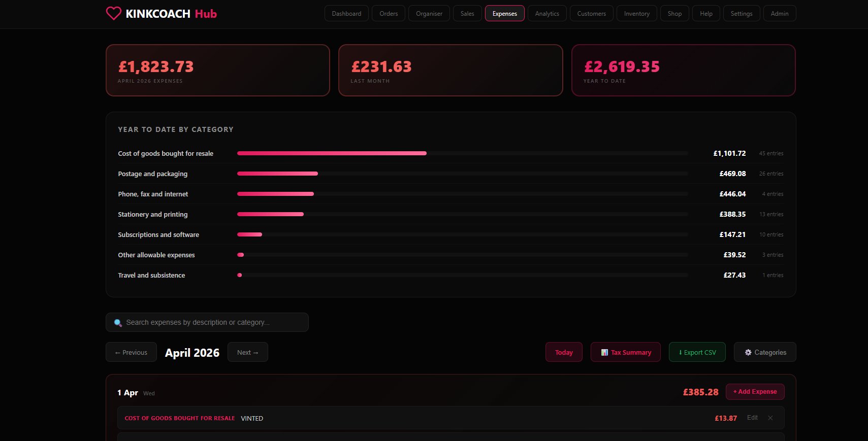This screenshot has width=868, height=441.
Task: Click the VINTED expense description
Action: tap(252, 418)
